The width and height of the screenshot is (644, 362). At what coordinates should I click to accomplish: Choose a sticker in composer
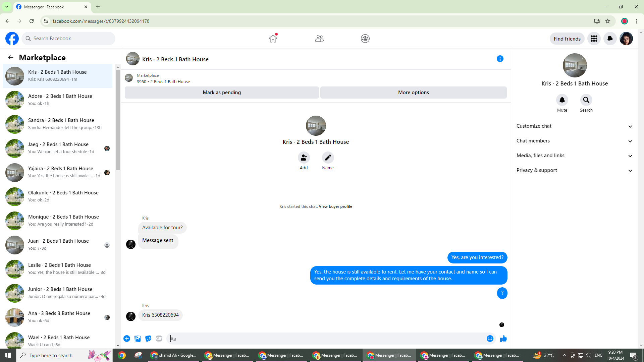click(x=148, y=339)
